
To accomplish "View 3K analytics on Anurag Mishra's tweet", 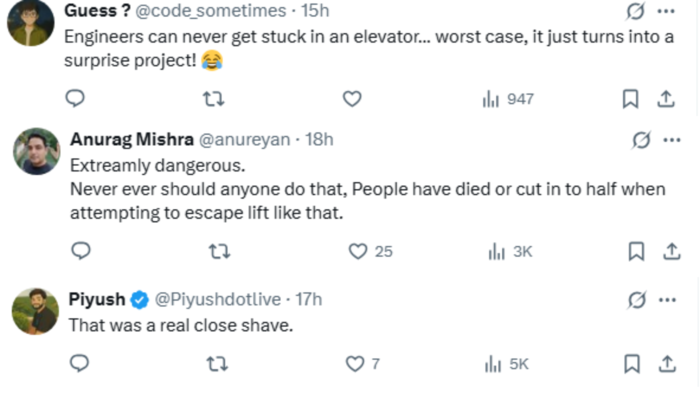I will 510,252.
